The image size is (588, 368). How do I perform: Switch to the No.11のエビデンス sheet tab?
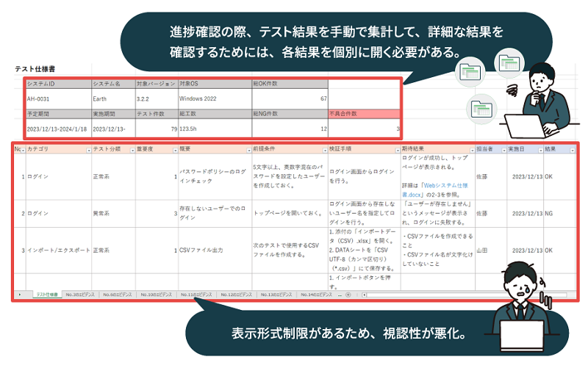coord(196,295)
